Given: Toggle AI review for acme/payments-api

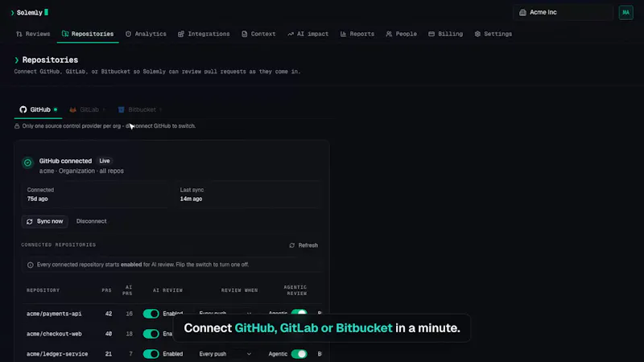Looking at the screenshot, I should tap(151, 314).
